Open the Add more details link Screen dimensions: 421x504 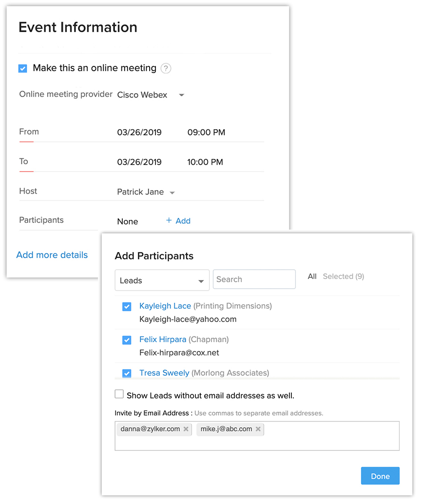[52, 255]
